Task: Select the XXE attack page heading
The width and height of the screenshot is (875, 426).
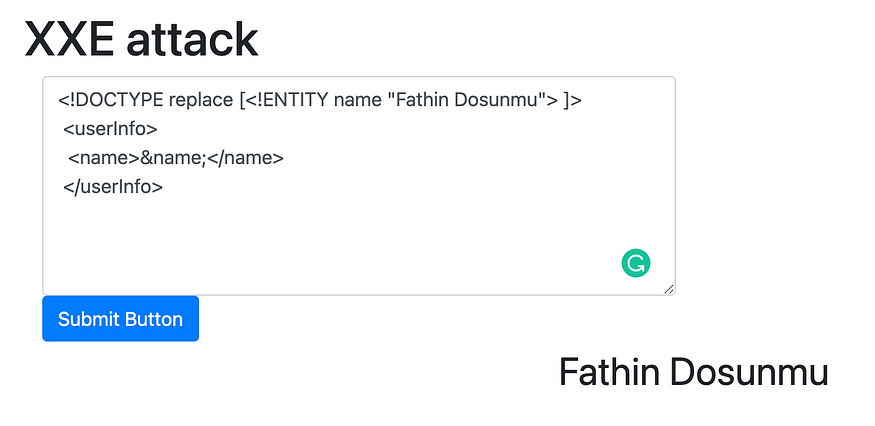Action: coord(141,39)
